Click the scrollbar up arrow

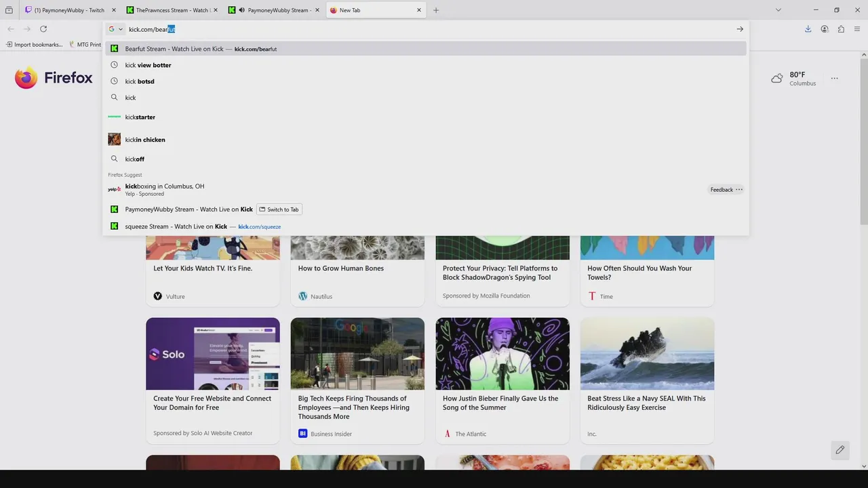pos(863,56)
